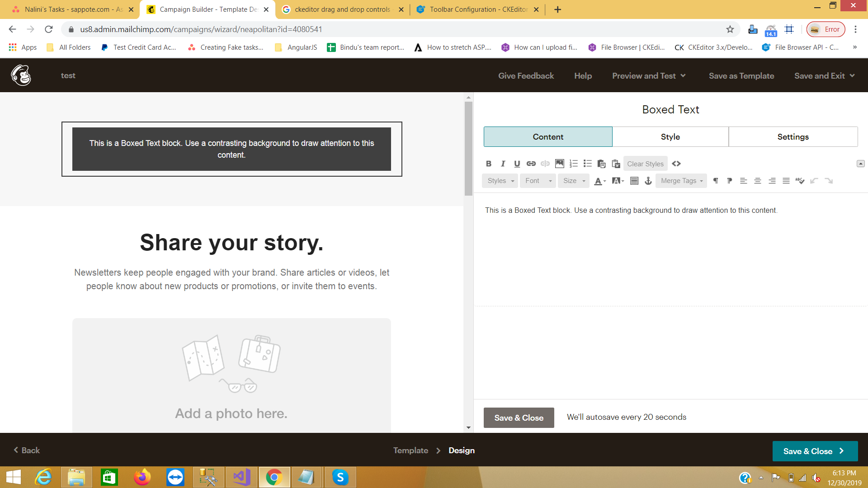Insert a bulleted list
868x488 pixels.
(x=587, y=164)
